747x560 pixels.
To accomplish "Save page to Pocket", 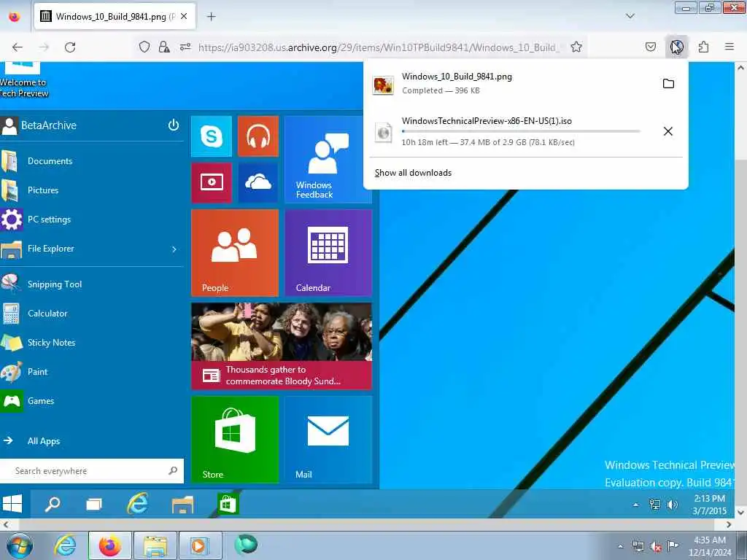I will coord(650,47).
